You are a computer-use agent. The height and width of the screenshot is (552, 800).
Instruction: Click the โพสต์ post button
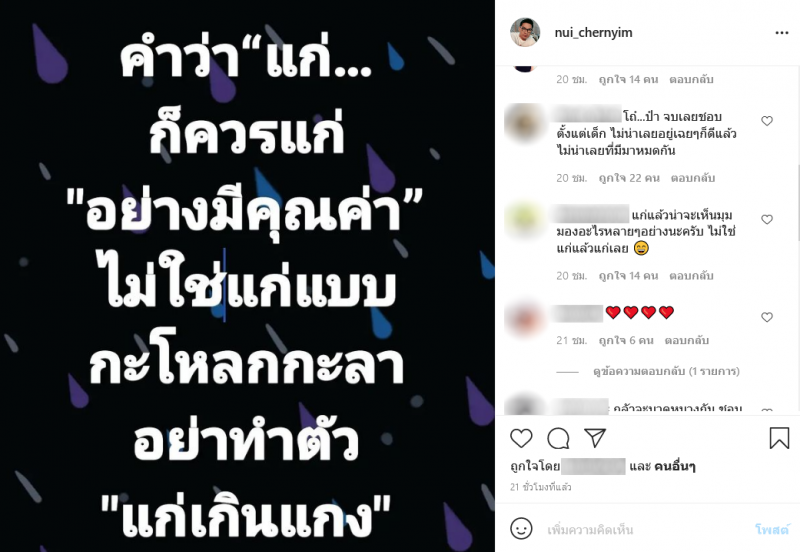(x=772, y=530)
